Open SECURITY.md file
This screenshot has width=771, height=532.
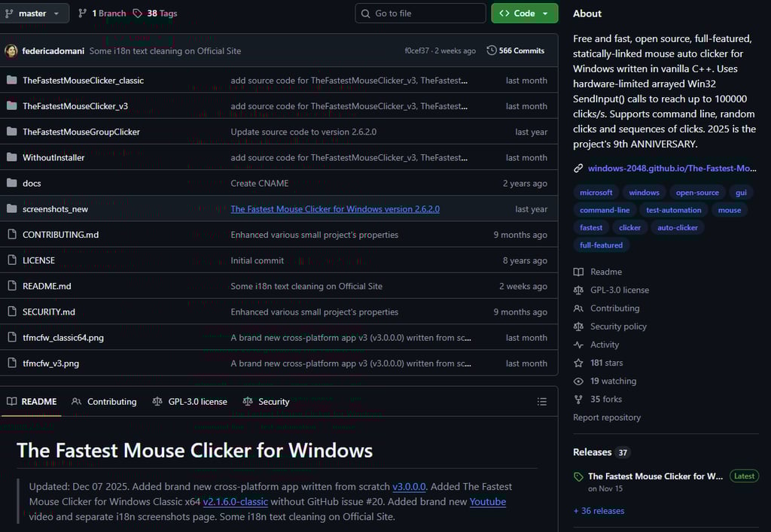pyautogui.click(x=49, y=312)
